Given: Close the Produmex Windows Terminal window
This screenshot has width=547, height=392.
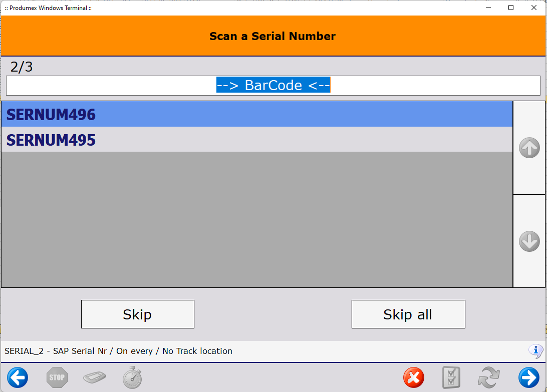Looking at the screenshot, I should pos(534,8).
